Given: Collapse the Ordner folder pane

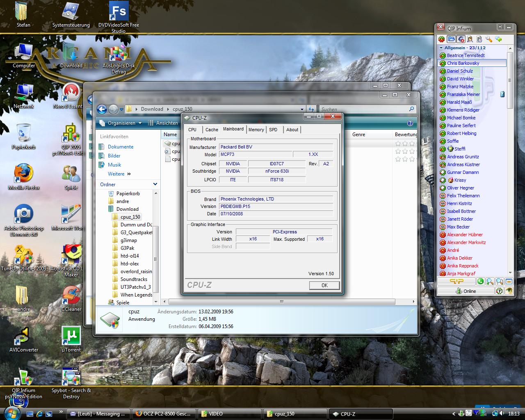Looking at the screenshot, I should pos(155,184).
